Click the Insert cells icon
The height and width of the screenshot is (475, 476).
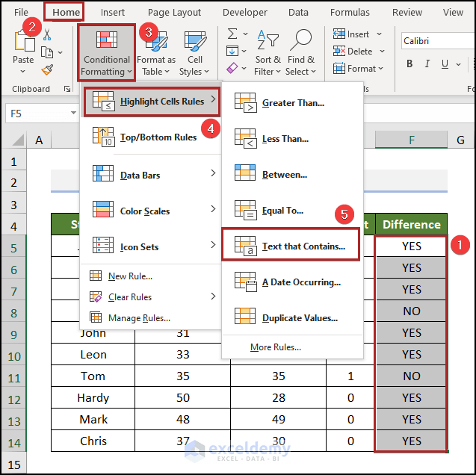(339, 34)
